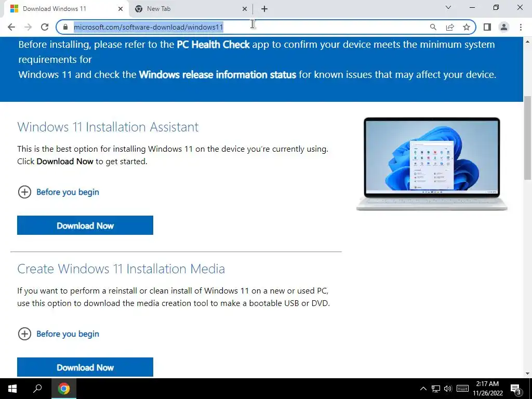Open the tab search dropdown arrow
Image resolution: width=532 pixels, height=399 pixels.
(x=448, y=7)
